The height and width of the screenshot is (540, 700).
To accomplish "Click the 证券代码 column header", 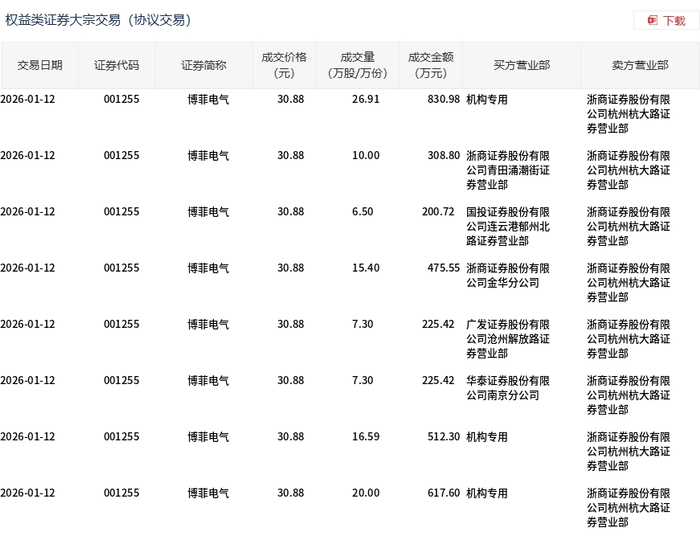I will [x=117, y=66].
